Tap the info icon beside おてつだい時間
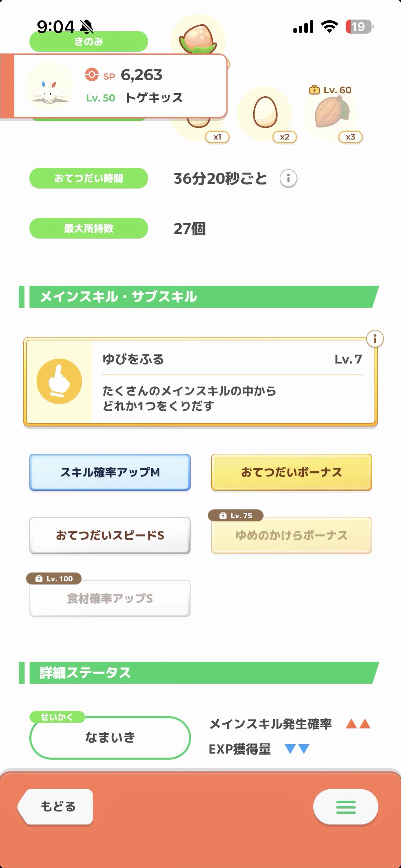The width and height of the screenshot is (401, 868). [x=288, y=179]
